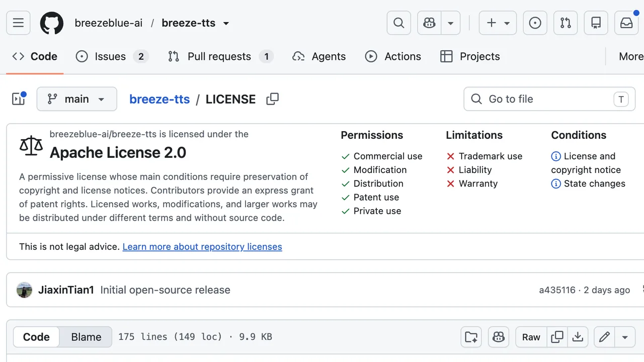Open the main branch selector
This screenshot has width=644, height=362.
coord(77,99)
